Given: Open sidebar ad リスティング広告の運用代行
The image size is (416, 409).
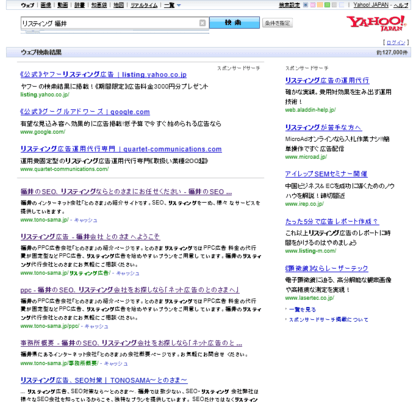Looking at the screenshot, I should (327, 80).
